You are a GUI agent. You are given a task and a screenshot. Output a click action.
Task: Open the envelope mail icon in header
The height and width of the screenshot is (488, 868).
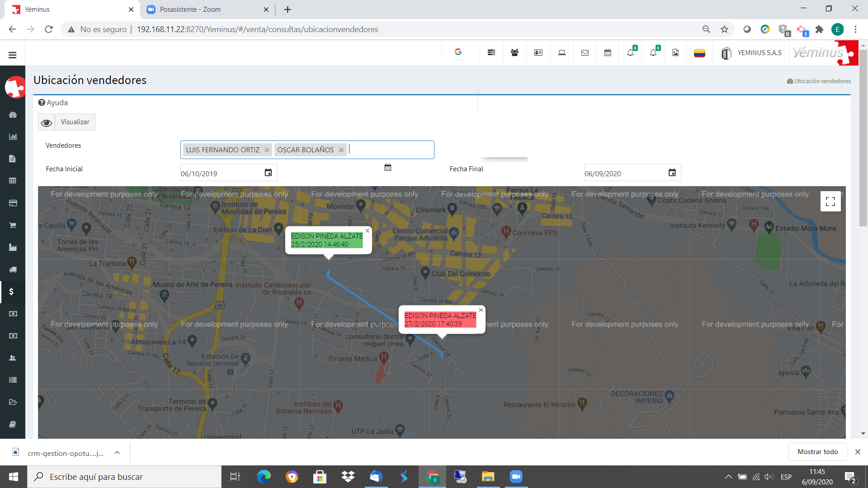click(x=585, y=53)
